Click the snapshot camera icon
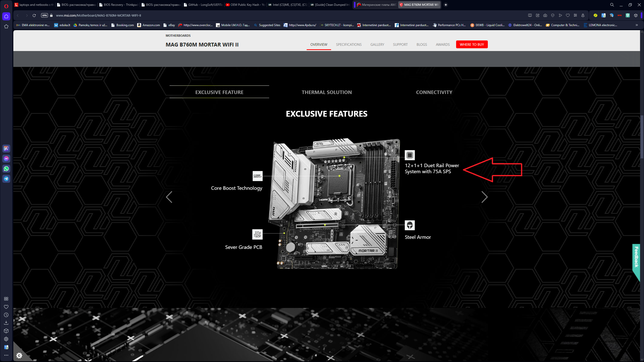Screen dimensions: 644x362 point(545,15)
